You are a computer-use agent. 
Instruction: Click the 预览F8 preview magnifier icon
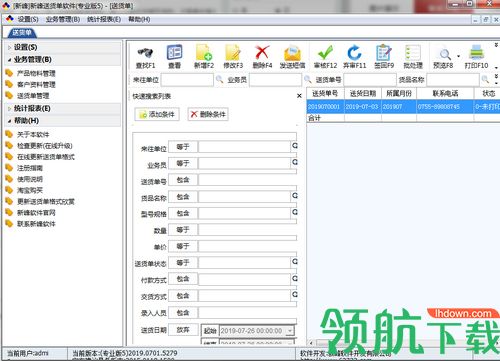[x=445, y=54]
